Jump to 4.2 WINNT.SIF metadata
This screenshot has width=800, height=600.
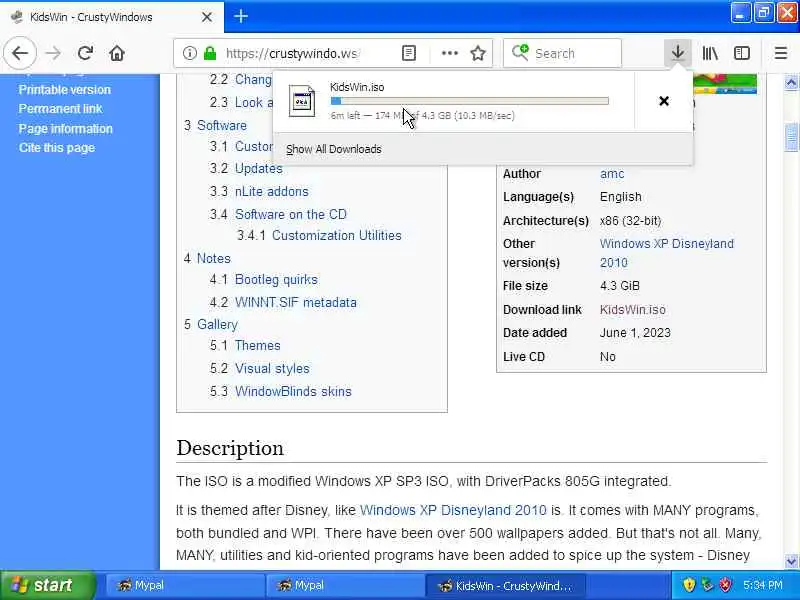click(x=283, y=302)
